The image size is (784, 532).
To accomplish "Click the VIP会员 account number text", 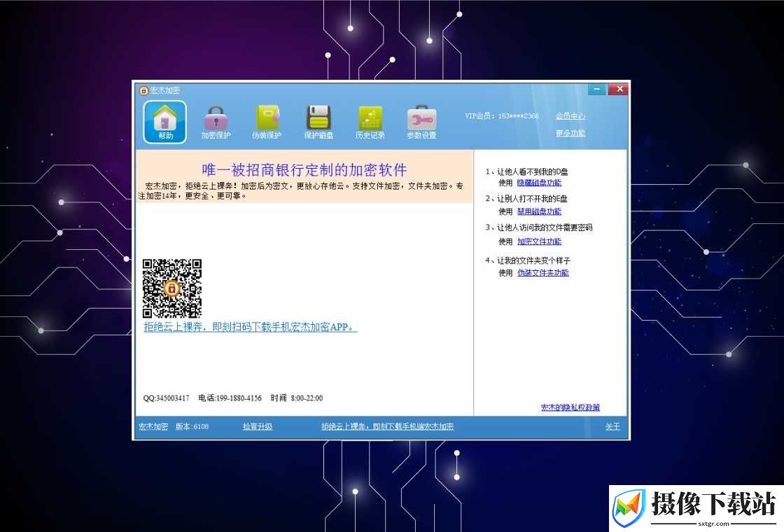I will 501,116.
